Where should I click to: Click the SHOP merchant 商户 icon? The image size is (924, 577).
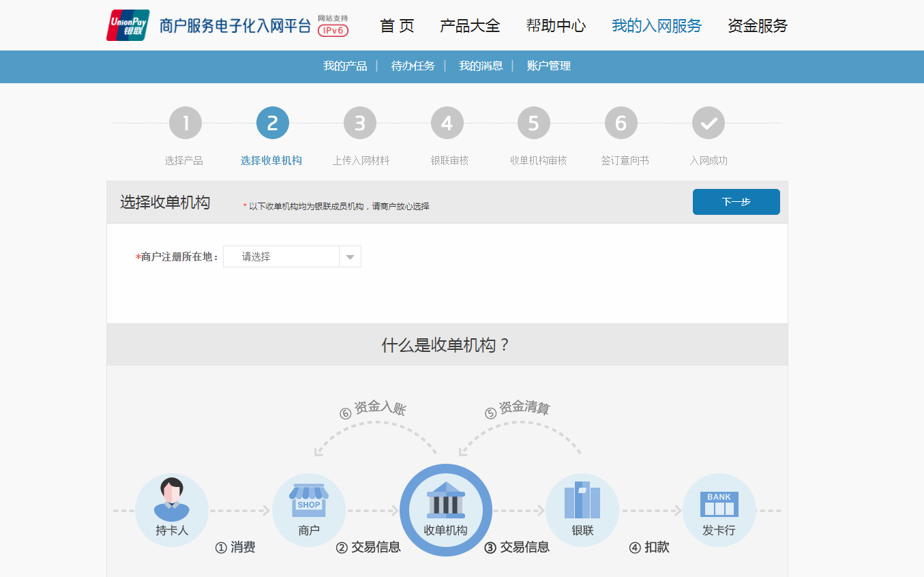tap(309, 501)
